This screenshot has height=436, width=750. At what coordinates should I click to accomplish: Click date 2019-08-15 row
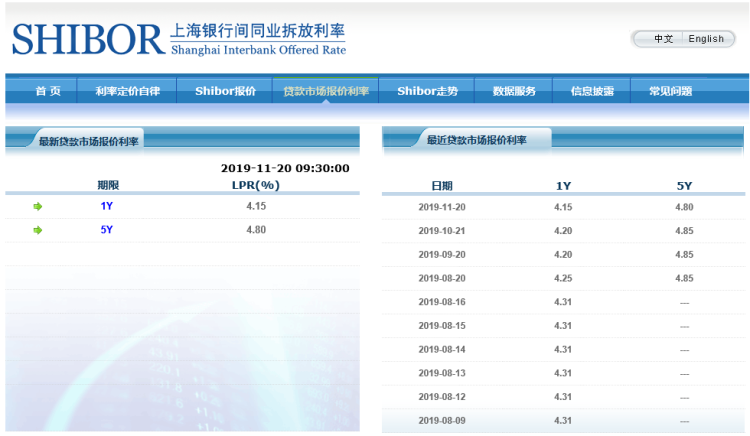(x=441, y=326)
